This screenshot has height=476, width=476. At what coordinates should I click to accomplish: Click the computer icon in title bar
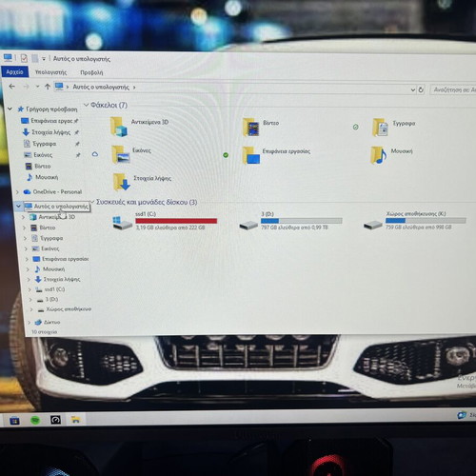click(8, 58)
